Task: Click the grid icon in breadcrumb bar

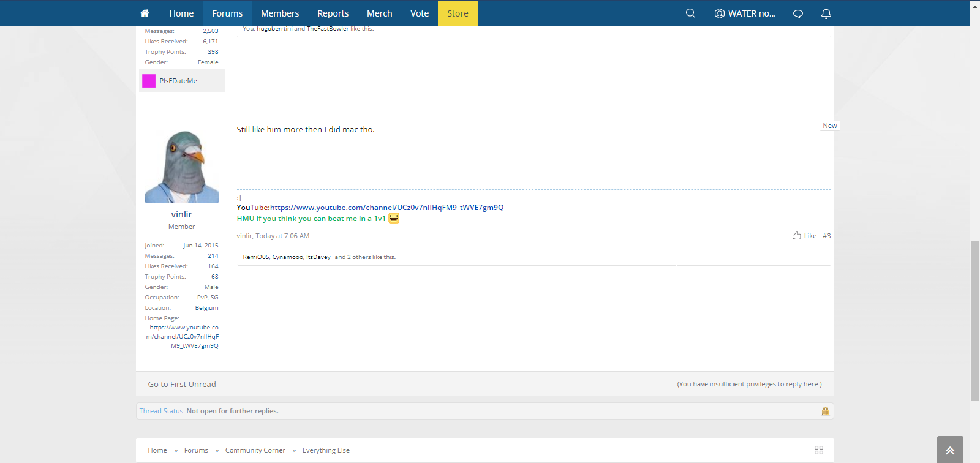Action: click(819, 450)
